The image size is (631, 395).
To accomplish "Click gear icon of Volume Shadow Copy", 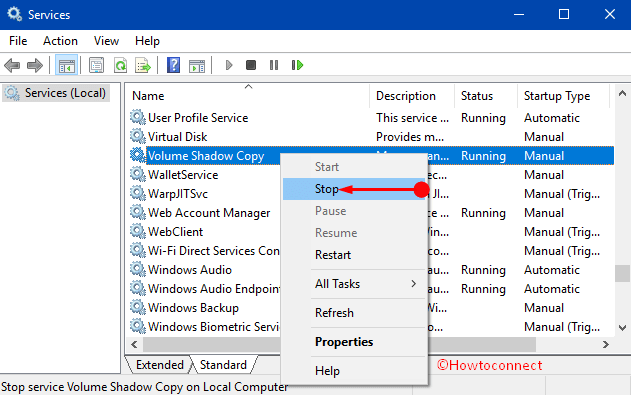I will pos(138,155).
